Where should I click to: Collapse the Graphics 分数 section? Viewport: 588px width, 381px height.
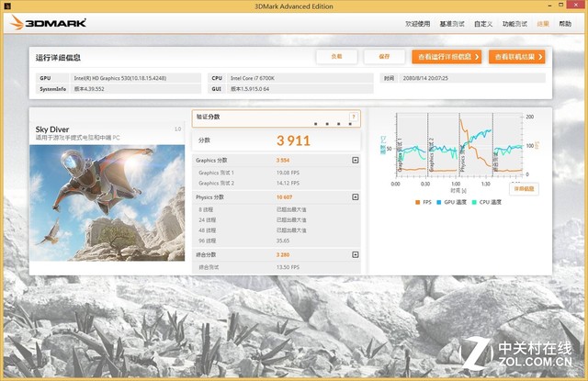[356, 160]
